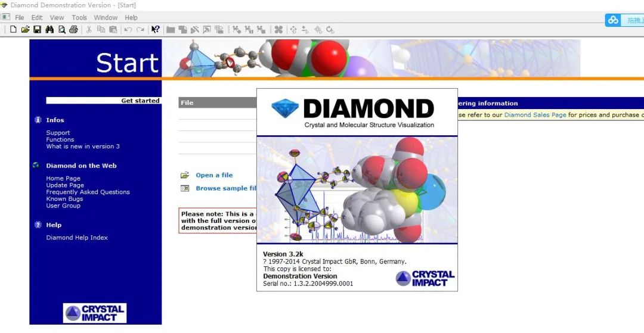Click the red-bordered 'Please note' demo notice
Image resolution: width=644 pixels, height=333 pixels.
218,220
